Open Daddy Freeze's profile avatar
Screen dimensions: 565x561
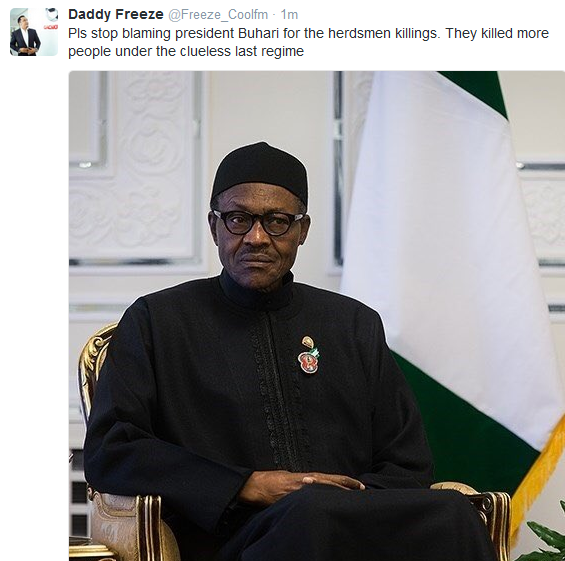34,32
